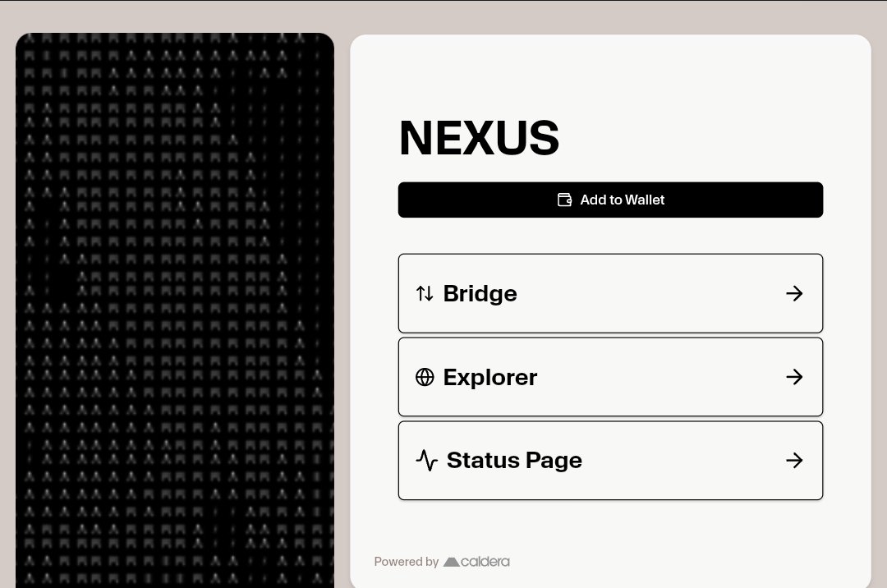Click the Powered by text
Viewport: 887px width, 588px height.
406,562
